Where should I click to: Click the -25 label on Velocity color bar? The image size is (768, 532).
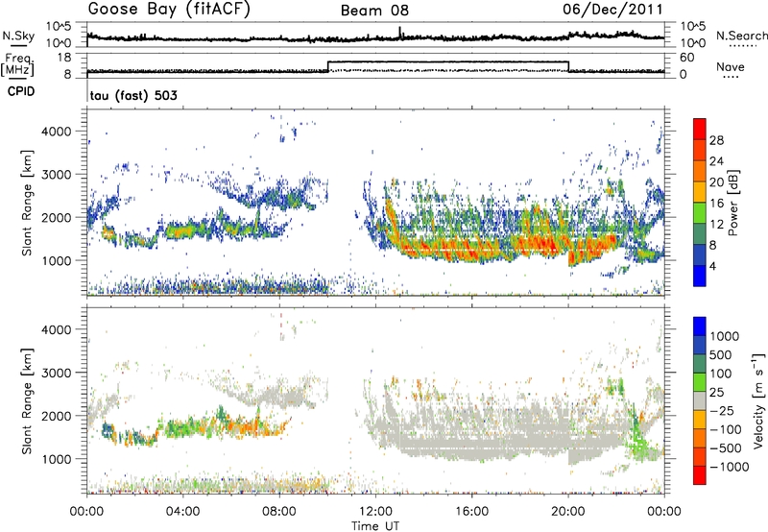pyautogui.click(x=721, y=410)
